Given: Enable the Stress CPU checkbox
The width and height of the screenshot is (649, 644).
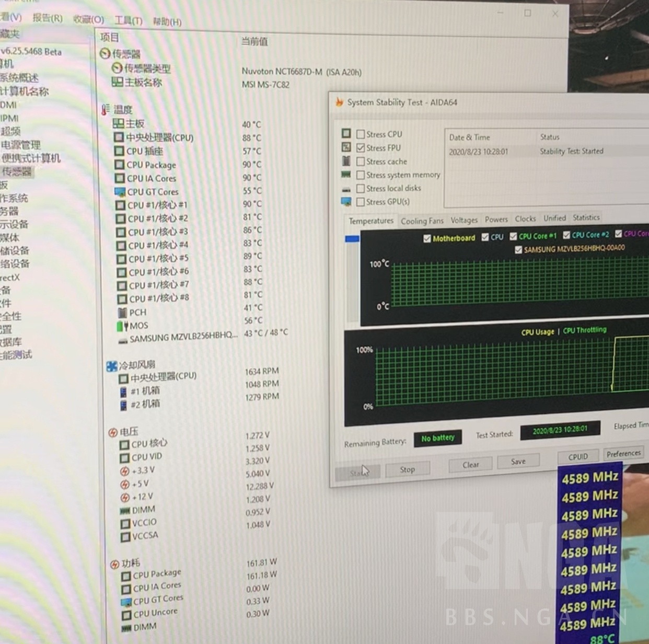Looking at the screenshot, I should click(360, 134).
